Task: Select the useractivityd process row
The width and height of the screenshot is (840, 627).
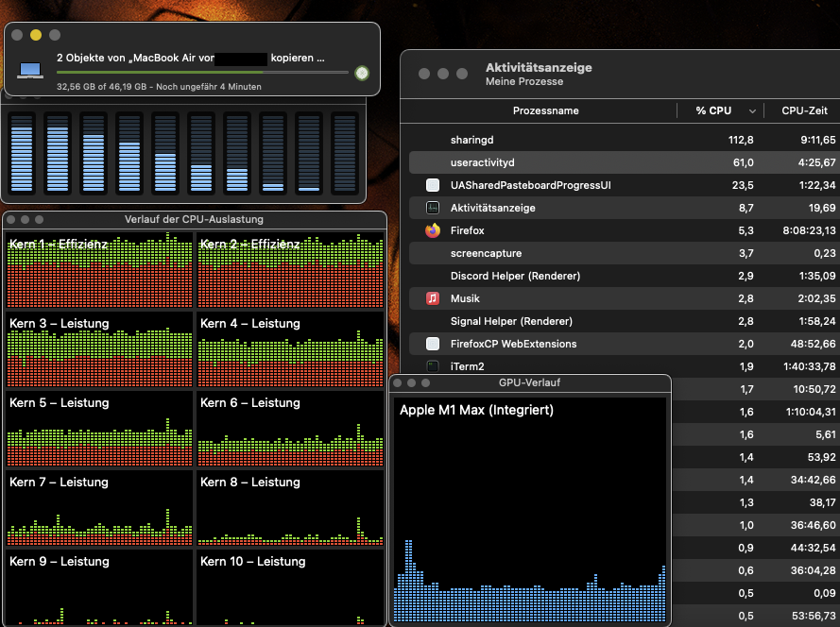Action: point(625,162)
